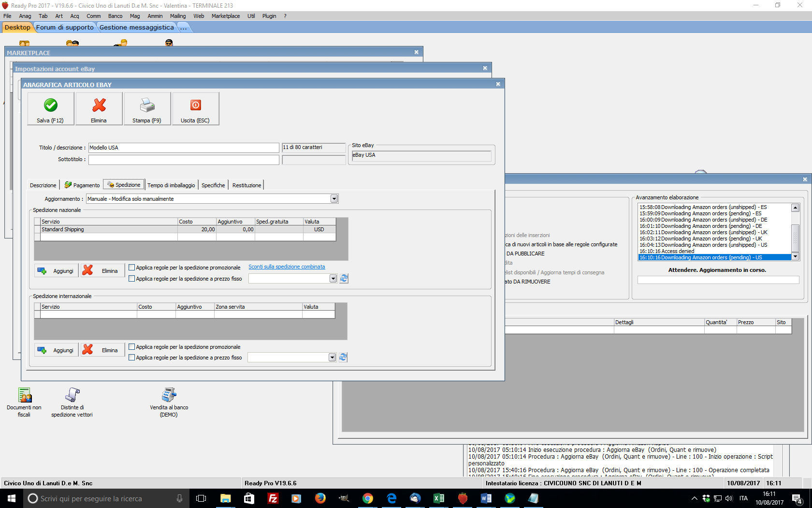Enable international fixed-price shipping rules checkbox
The height and width of the screenshot is (508, 812).
tap(131, 358)
